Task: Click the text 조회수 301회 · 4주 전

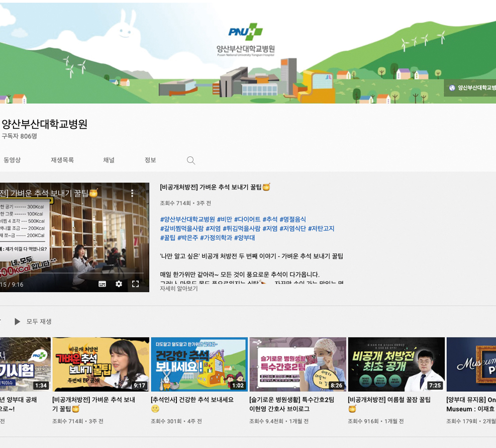Action: (x=176, y=421)
